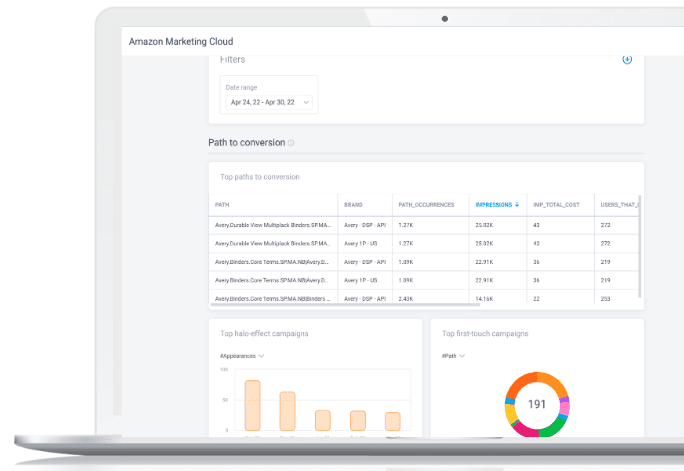Image resolution: width=684 pixels, height=471 pixels.
Task: Click the last bar in halo-effect chart
Action: [x=393, y=422]
